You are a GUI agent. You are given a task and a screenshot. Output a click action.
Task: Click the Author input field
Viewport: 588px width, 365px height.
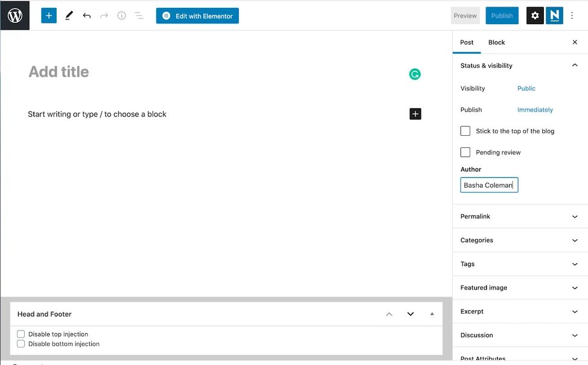click(x=489, y=185)
